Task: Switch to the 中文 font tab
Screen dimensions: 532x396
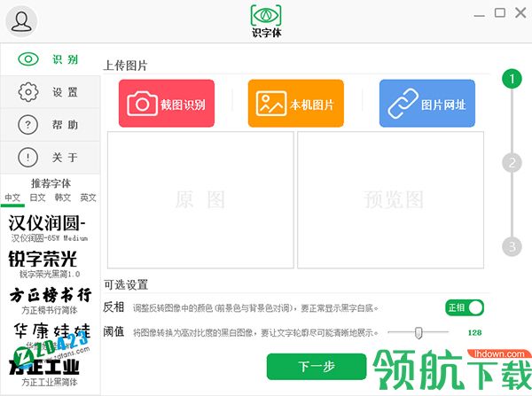Action: coord(12,198)
